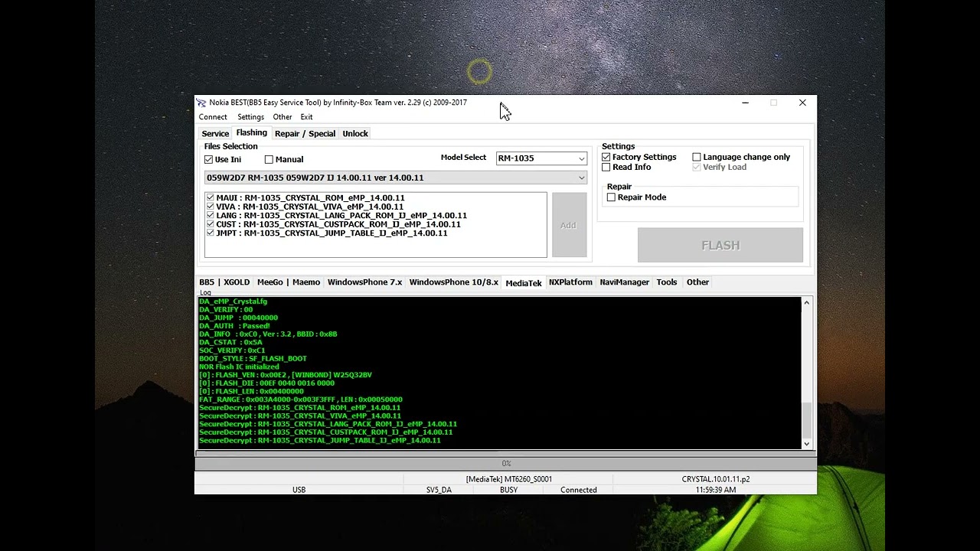Toggle the Verify Load checkbox
The image size is (980, 551).
click(x=697, y=167)
